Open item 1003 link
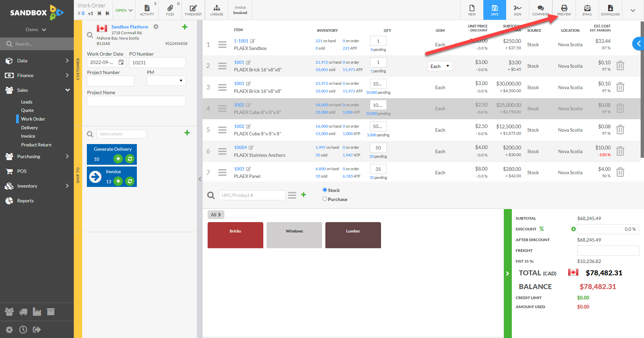This screenshot has height=338, width=644. click(x=239, y=169)
